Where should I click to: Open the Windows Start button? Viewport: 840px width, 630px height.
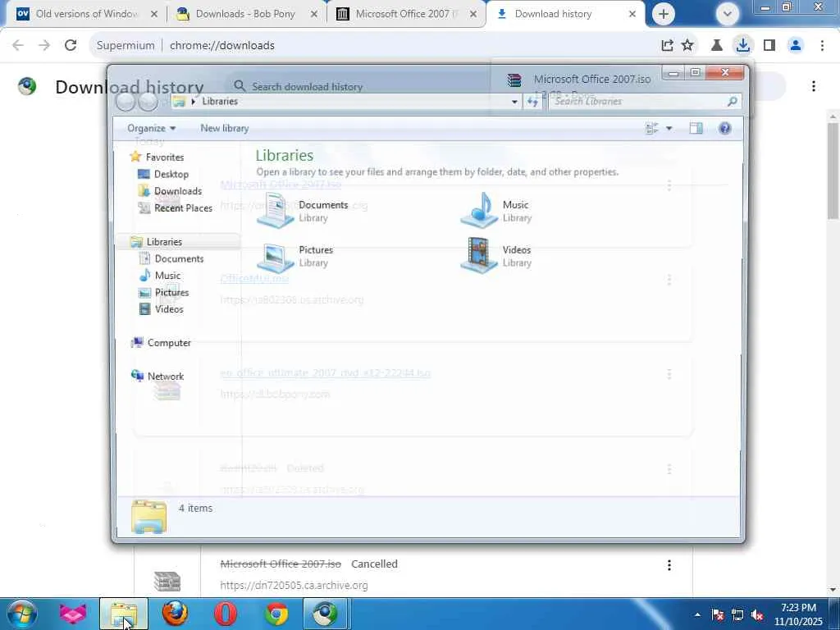(21, 614)
